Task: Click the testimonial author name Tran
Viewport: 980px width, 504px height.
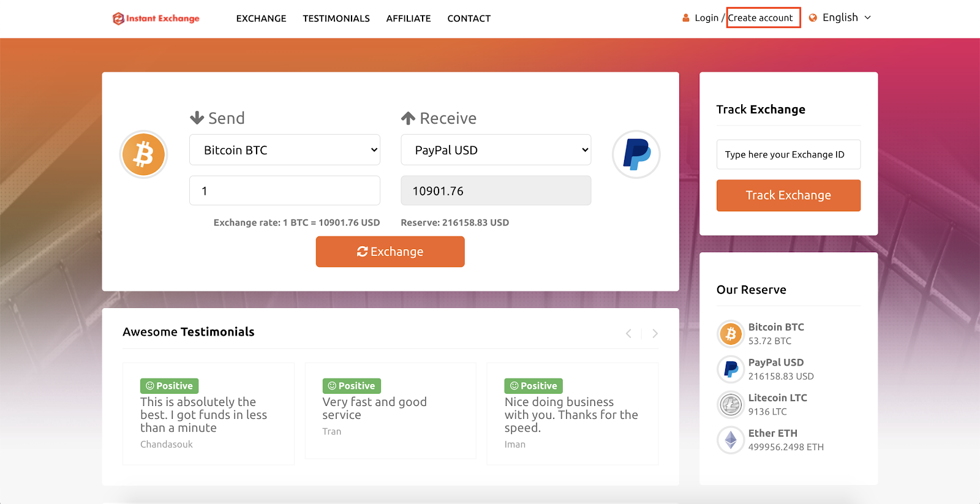Action: (x=332, y=432)
